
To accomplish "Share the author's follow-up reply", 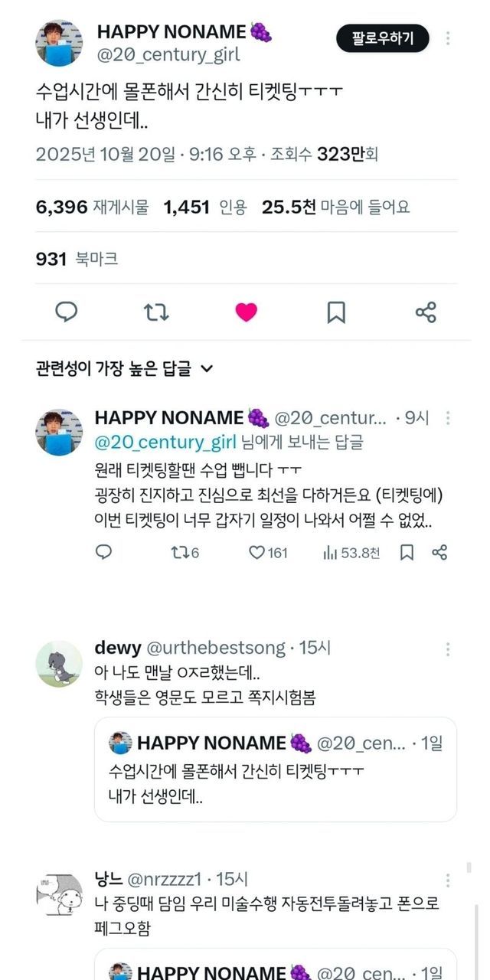I will pos(439,552).
